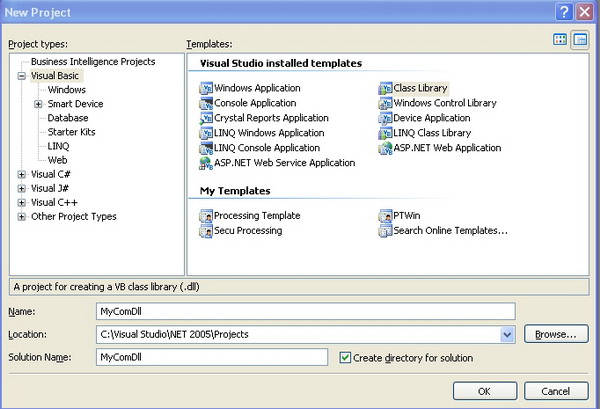Select the Processing Template icon under My Templates

tap(206, 216)
